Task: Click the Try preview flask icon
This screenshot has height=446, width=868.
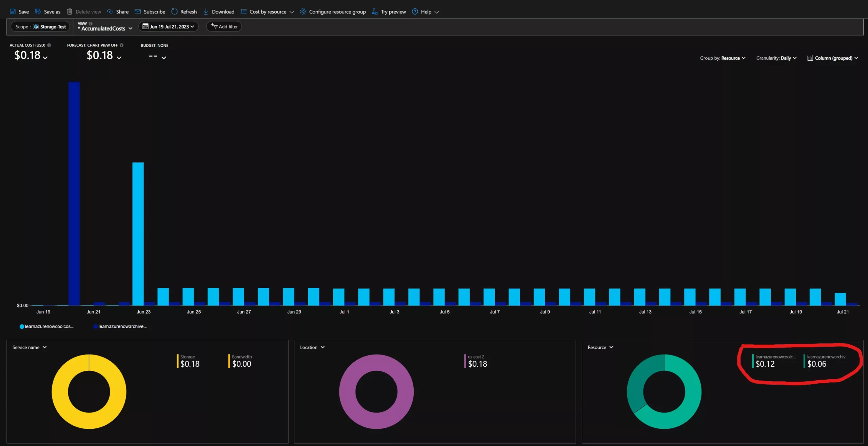Action: click(x=375, y=12)
